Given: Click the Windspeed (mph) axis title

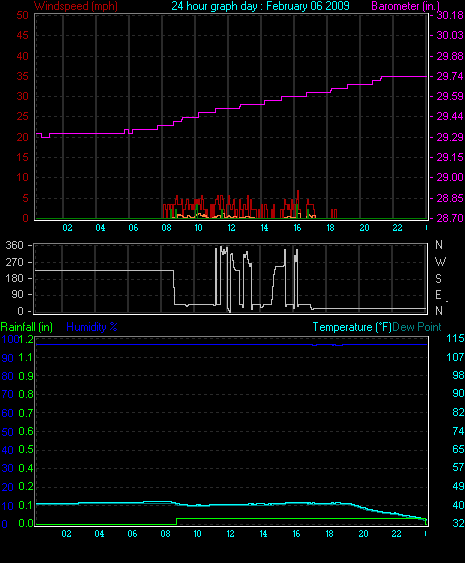Looking at the screenshot, I should 76,6.
